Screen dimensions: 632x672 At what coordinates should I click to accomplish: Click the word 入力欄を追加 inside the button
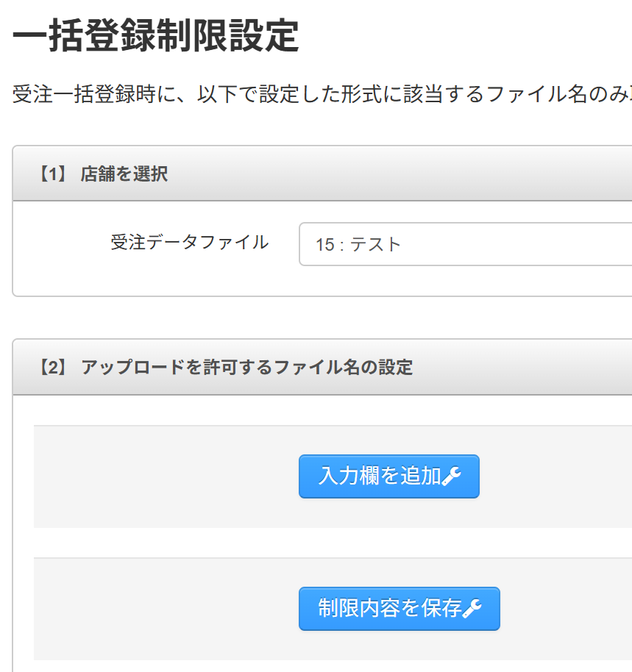(379, 476)
